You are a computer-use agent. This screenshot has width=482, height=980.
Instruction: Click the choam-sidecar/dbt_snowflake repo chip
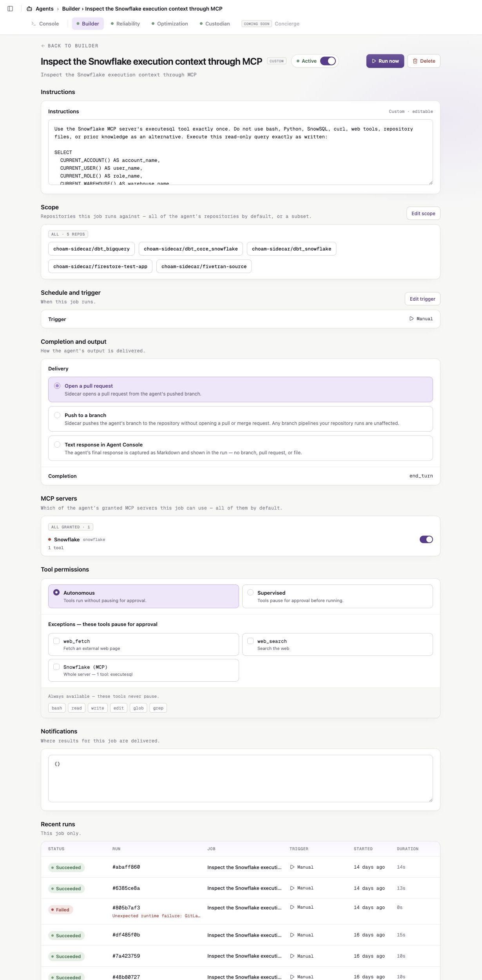tap(292, 249)
